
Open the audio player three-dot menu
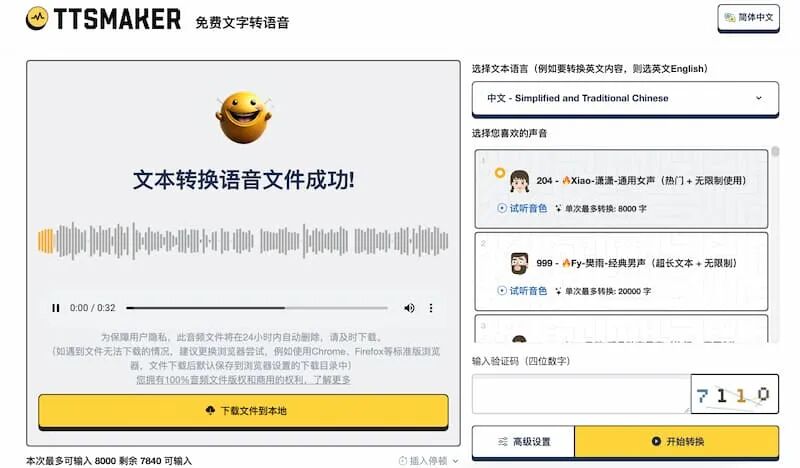[431, 308]
